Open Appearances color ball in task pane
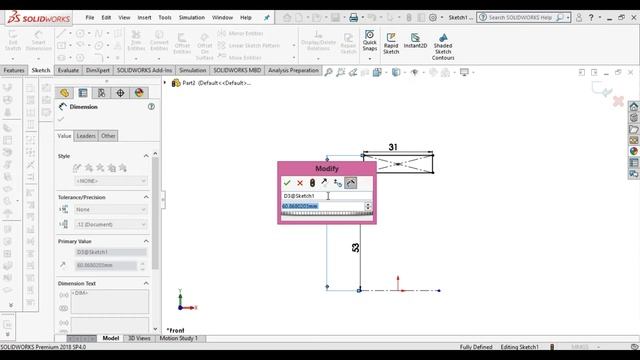640x360 pixels. tap(633, 151)
